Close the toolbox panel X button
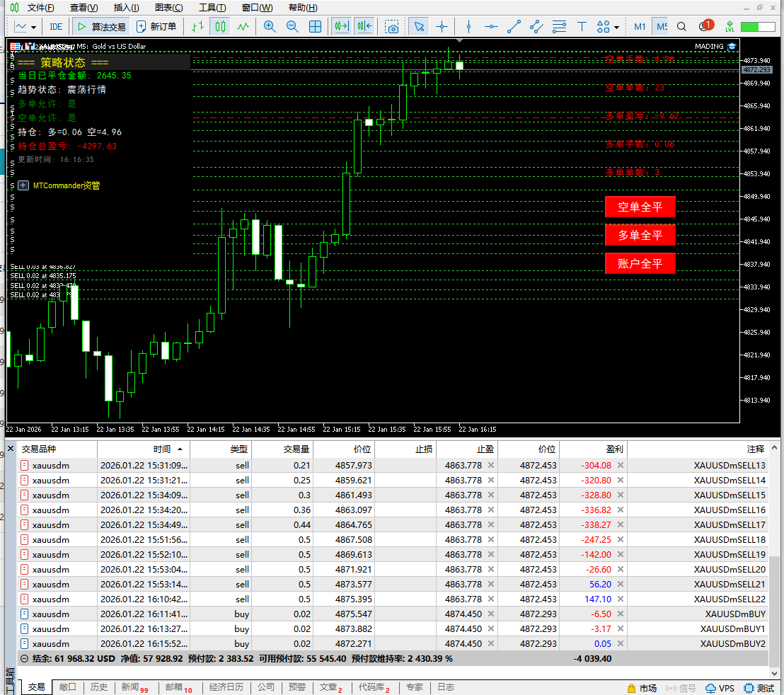The image size is (784, 695). pos(11,449)
